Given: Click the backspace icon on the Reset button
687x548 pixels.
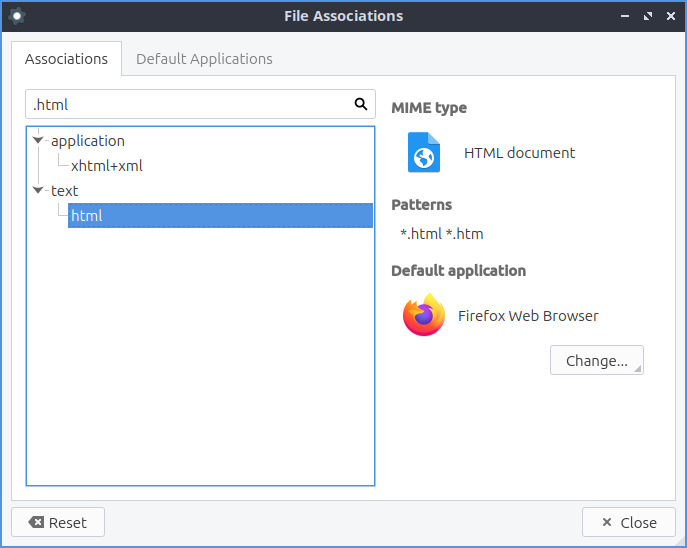Looking at the screenshot, I should point(36,522).
